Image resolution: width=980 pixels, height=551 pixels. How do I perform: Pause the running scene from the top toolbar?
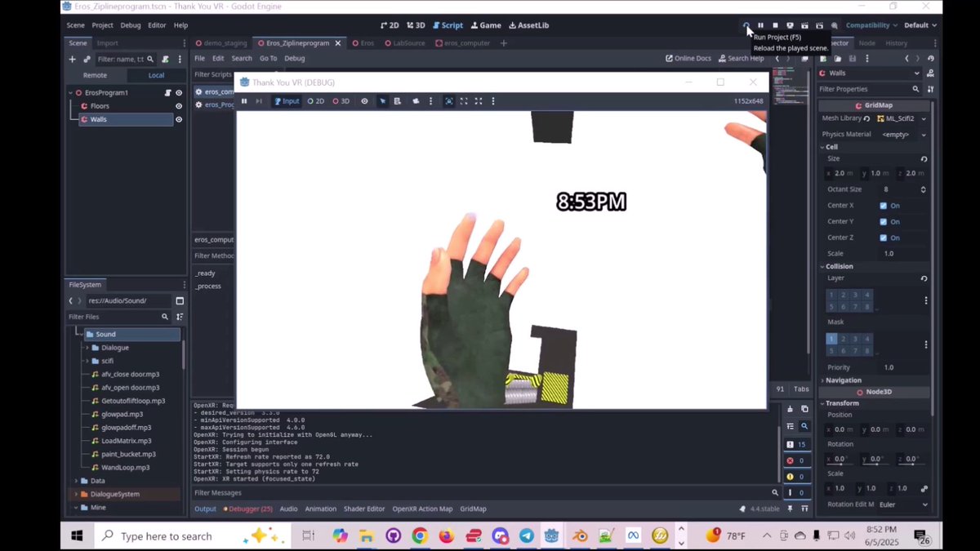tap(760, 25)
